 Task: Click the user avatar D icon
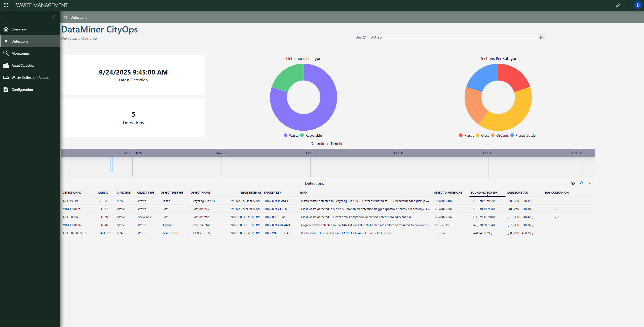638,5
